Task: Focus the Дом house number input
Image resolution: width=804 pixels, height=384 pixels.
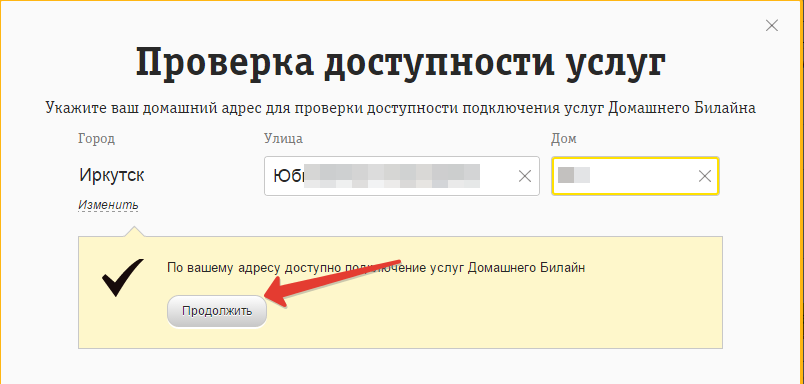Action: tap(635, 176)
